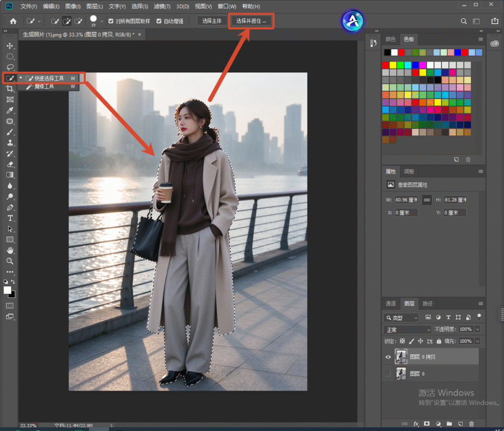
Task: Choose 快速选择工具 from flyout
Action: tap(48, 78)
